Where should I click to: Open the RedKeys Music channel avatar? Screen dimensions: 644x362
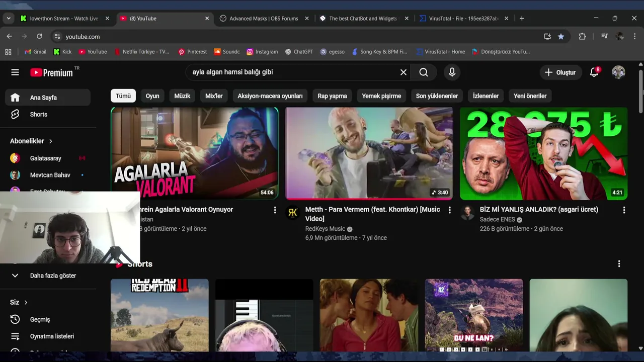pos(293,213)
